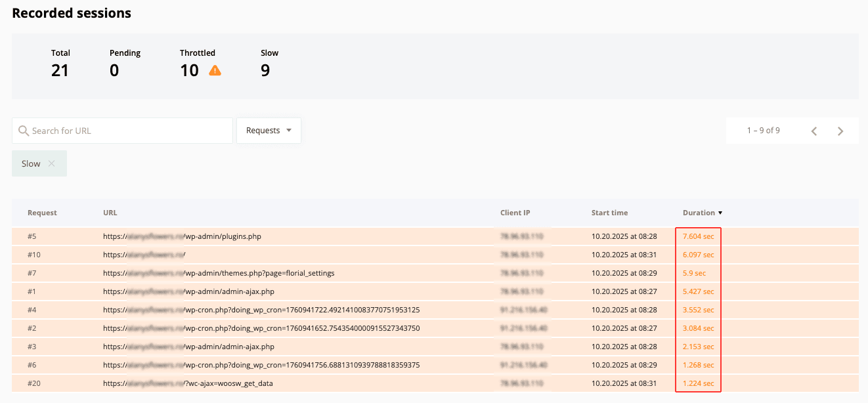The image size is (868, 403).
Task: Select the Slow sessions count
Action: coord(265,70)
